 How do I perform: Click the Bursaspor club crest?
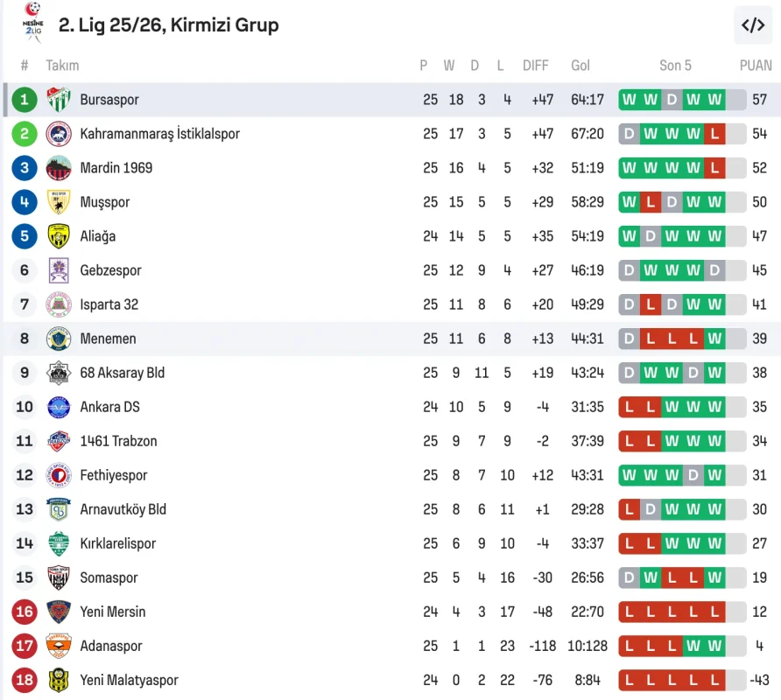click(59, 100)
